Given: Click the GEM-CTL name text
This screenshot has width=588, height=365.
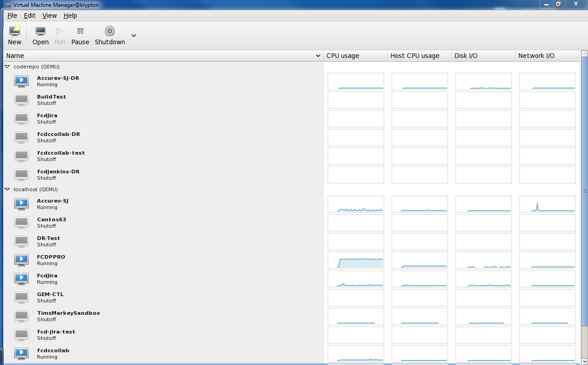Looking at the screenshot, I should coord(50,294).
